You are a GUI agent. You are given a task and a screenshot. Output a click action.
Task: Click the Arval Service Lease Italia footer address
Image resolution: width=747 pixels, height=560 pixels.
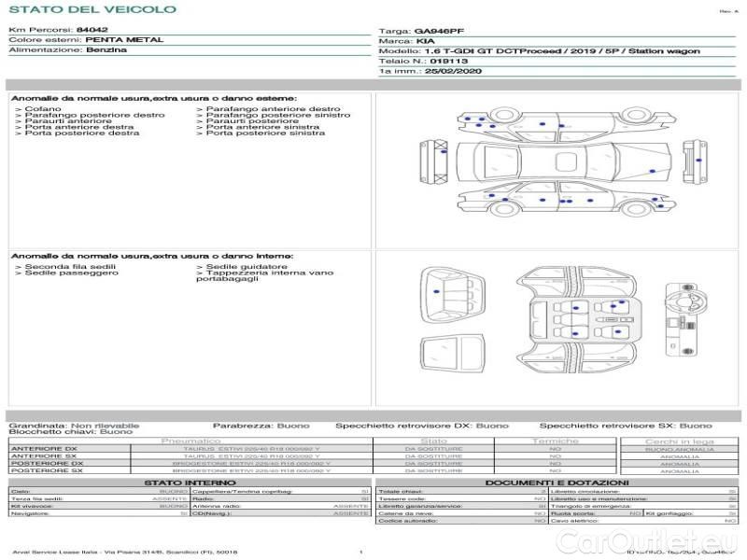pos(124,553)
